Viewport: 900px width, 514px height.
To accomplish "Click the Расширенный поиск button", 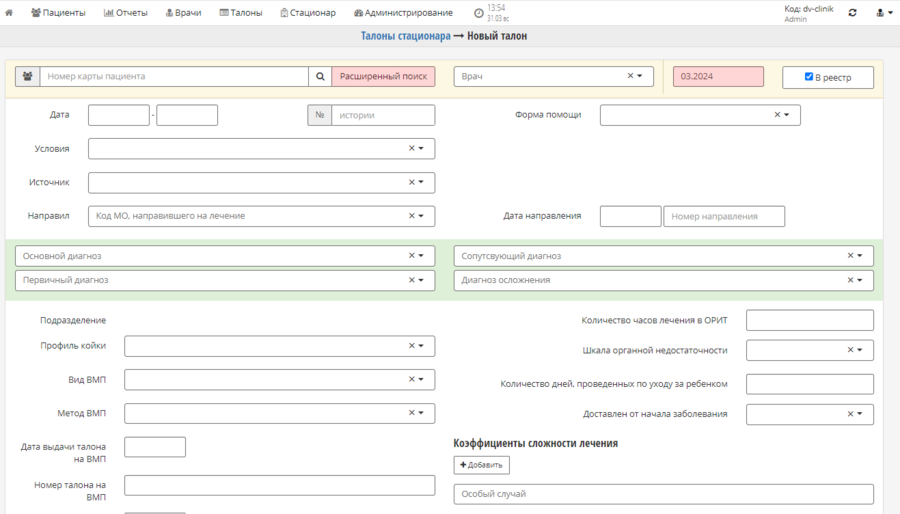I will pyautogui.click(x=383, y=76).
